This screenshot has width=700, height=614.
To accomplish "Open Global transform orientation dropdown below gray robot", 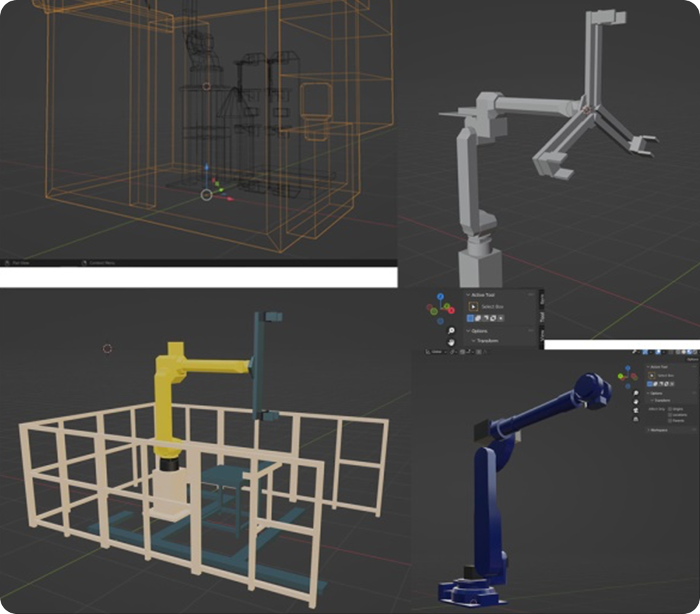I will point(437,352).
